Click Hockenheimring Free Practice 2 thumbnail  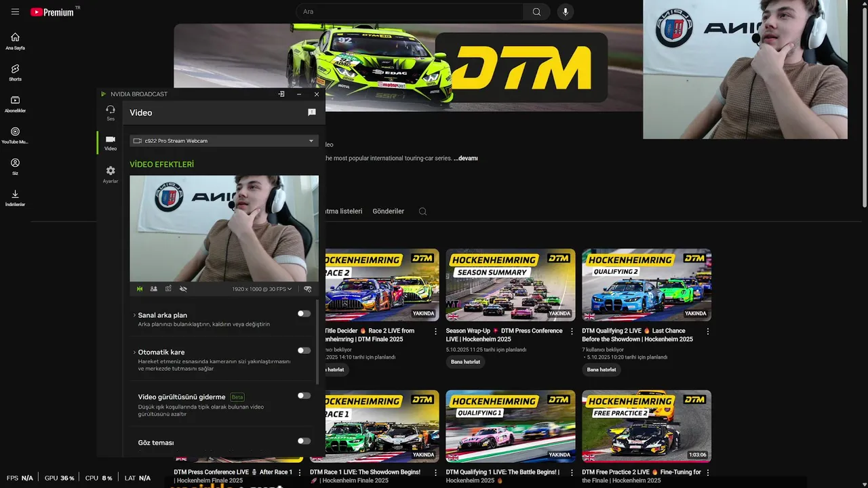coord(646,426)
